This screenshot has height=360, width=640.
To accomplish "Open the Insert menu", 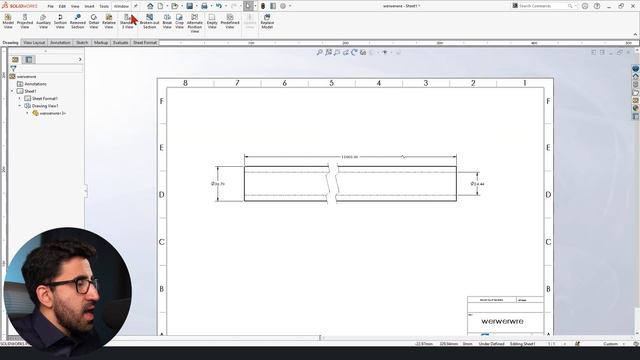I will click(89, 6).
